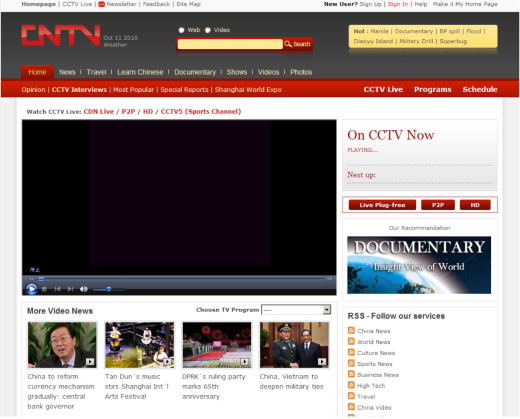
Task: Click the Sign In link
Action: 398,4
